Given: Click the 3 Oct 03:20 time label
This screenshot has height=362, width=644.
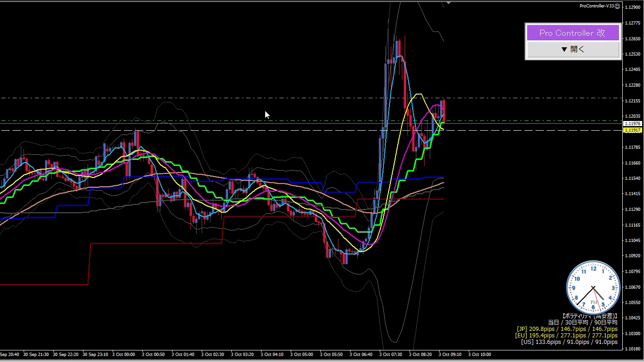Looking at the screenshot, I should tap(242, 355).
